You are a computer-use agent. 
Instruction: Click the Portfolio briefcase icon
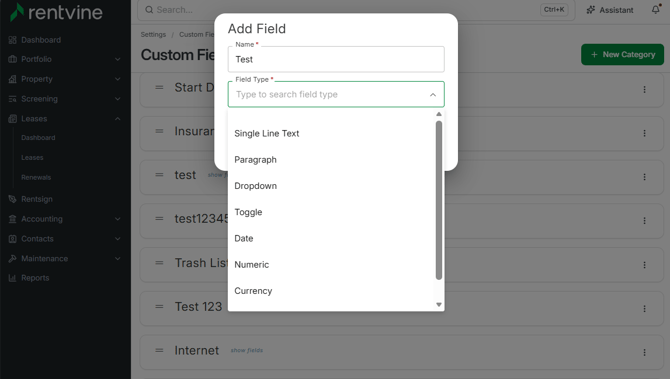point(12,59)
